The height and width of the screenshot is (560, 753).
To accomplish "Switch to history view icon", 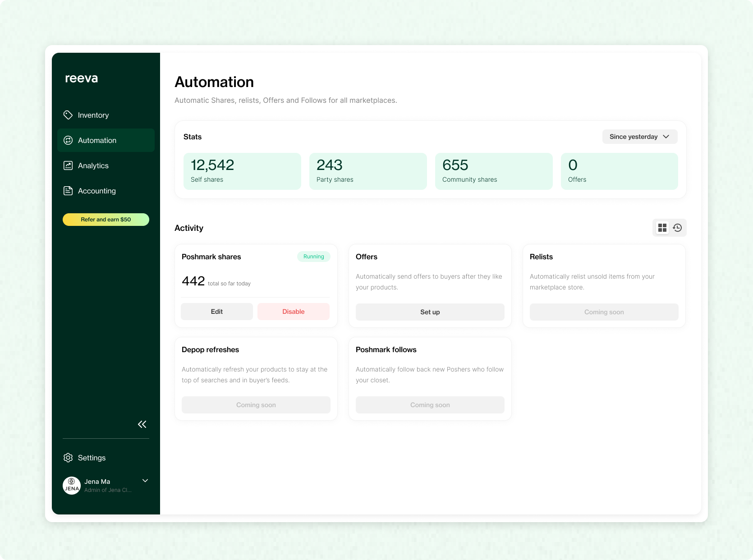I will (677, 228).
